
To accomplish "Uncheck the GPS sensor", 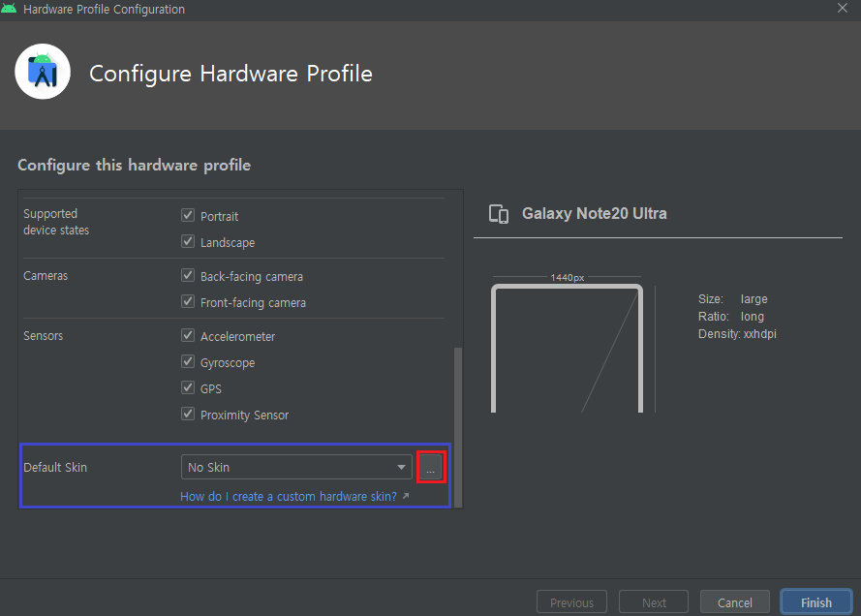I will pos(188,387).
